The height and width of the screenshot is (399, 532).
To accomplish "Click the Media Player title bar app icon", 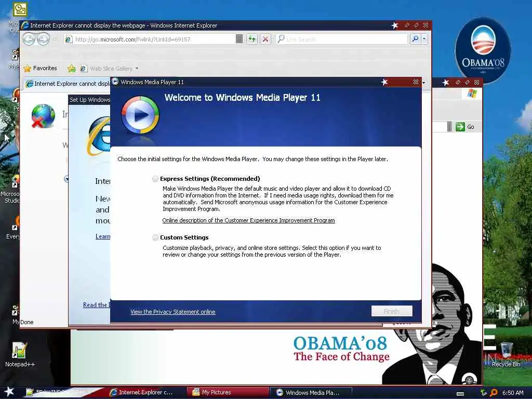I will click(x=115, y=82).
